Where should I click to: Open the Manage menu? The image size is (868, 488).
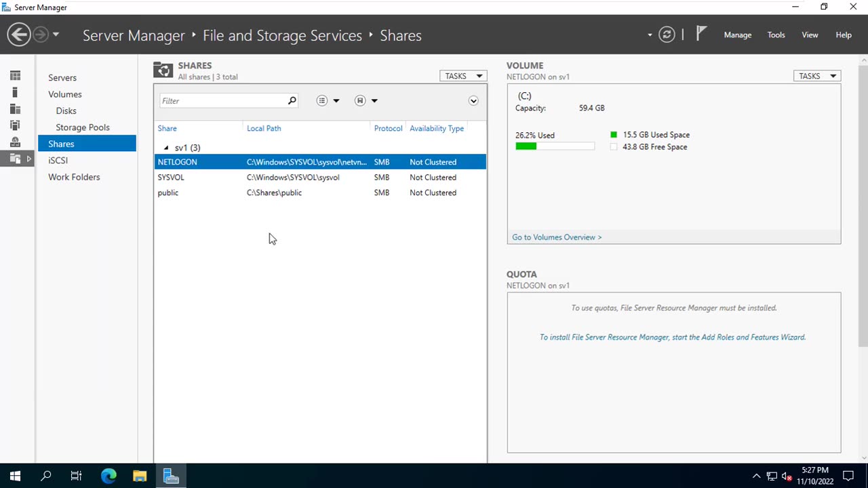(x=737, y=35)
